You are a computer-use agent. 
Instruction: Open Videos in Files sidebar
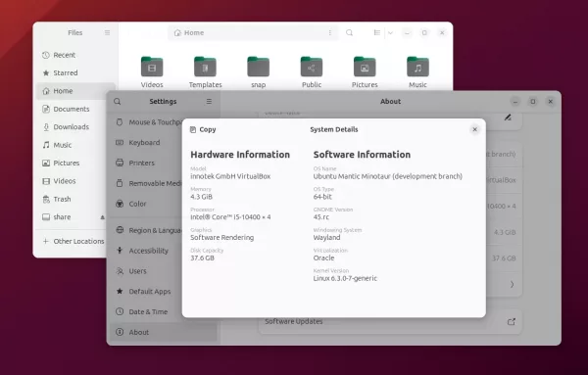click(72, 181)
